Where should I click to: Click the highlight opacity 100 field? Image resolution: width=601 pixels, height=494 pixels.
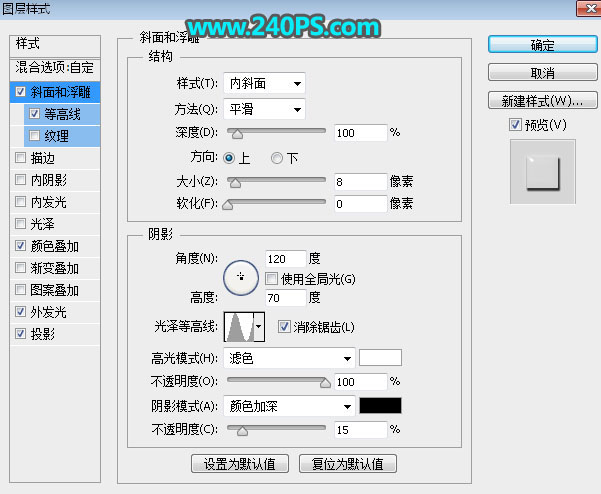click(360, 382)
